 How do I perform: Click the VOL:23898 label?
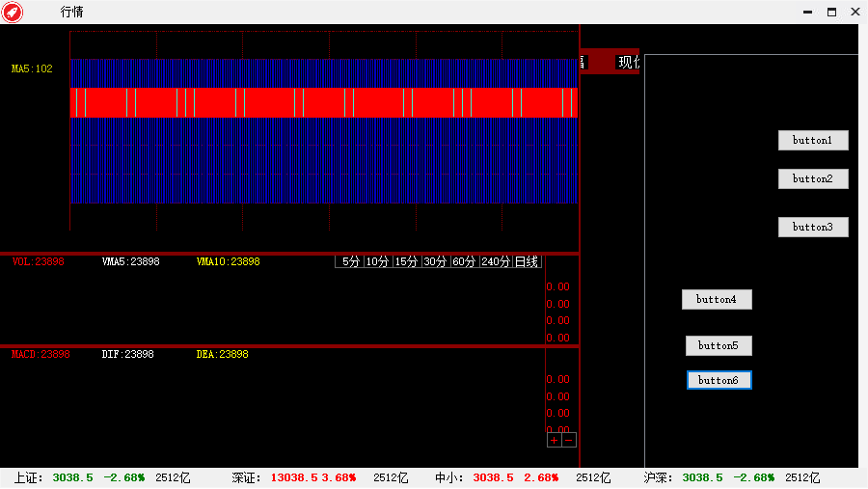tap(39, 261)
